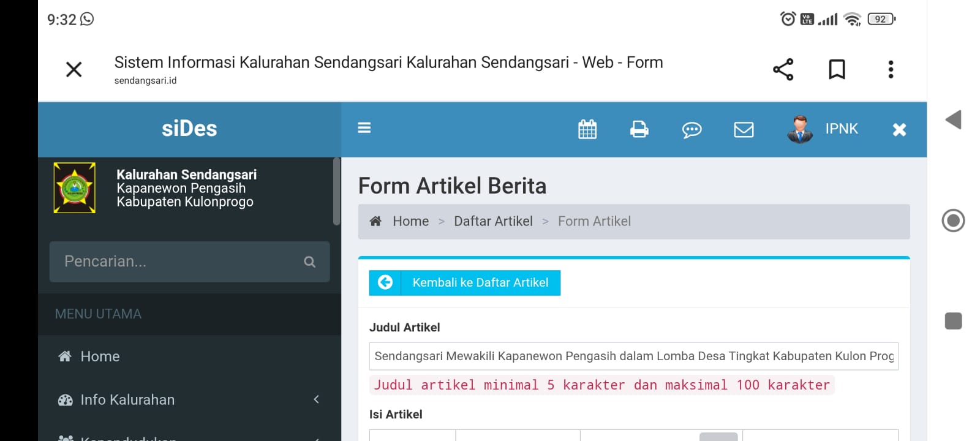Click the printer icon in header

point(639,129)
